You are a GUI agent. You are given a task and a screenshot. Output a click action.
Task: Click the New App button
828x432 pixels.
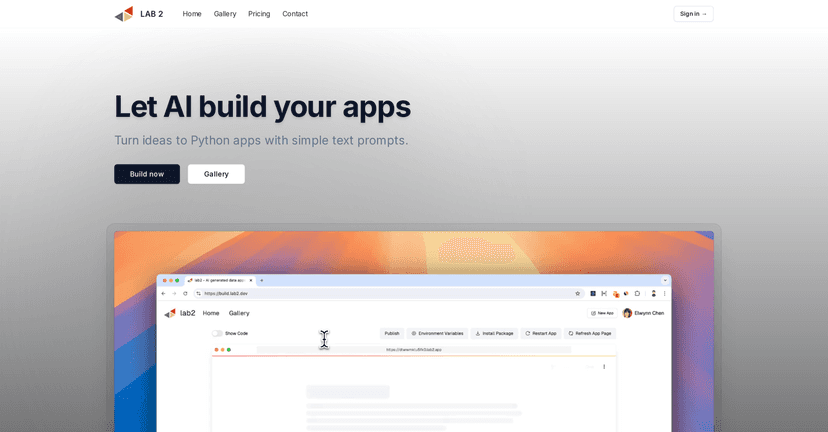602,313
